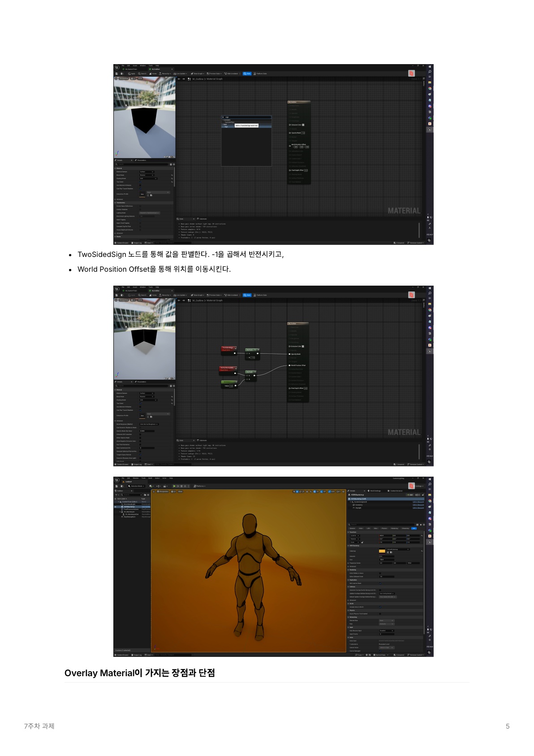Click Outliner search field
Screen dimensions: 534x756
(132, 495)
